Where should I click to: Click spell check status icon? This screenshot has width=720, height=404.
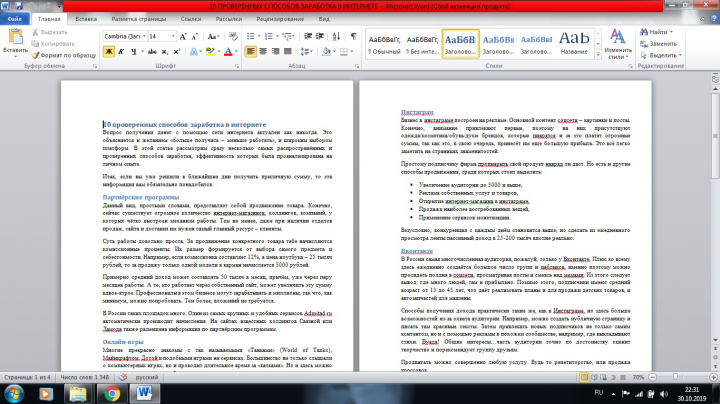click(x=123, y=377)
